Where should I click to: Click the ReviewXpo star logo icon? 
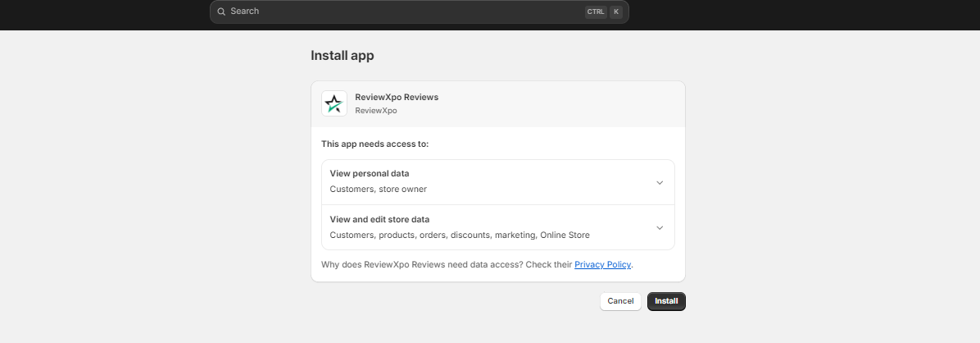(x=334, y=103)
